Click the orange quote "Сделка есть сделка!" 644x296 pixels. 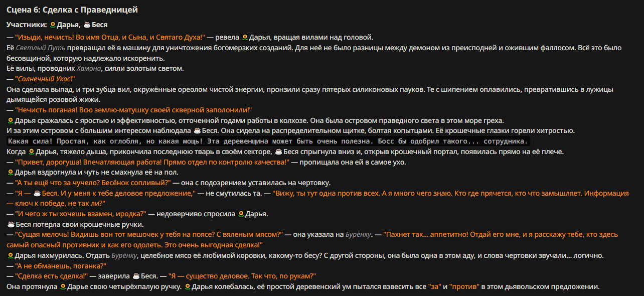pos(52,276)
